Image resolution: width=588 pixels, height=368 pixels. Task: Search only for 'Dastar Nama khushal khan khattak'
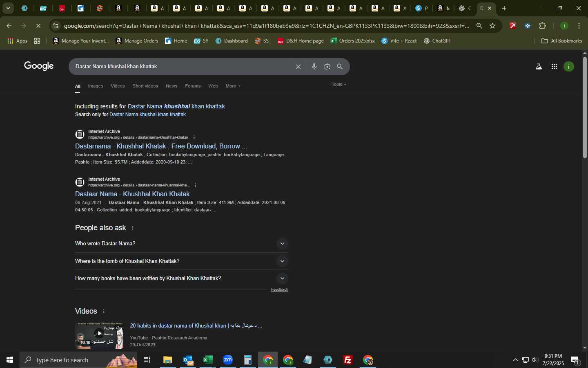147,114
